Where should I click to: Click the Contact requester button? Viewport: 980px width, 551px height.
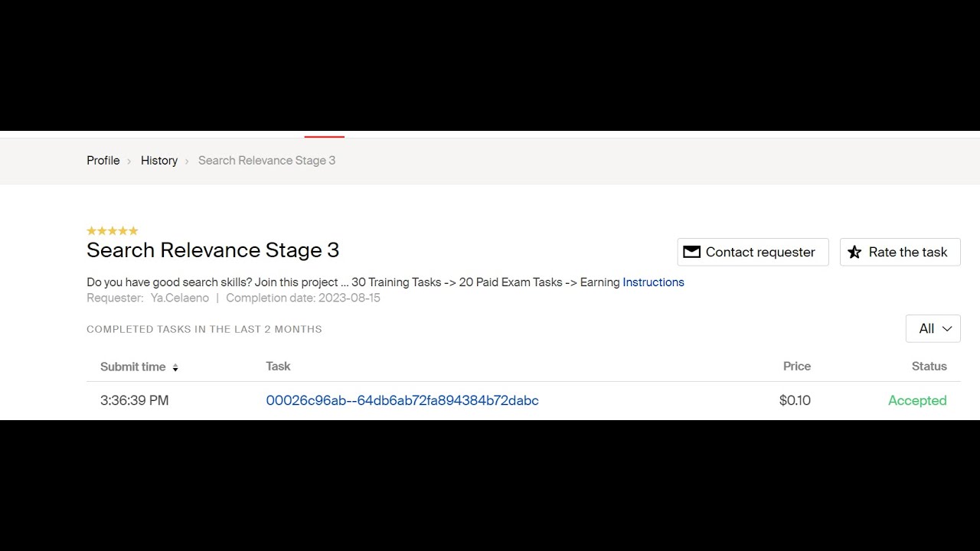click(x=753, y=252)
